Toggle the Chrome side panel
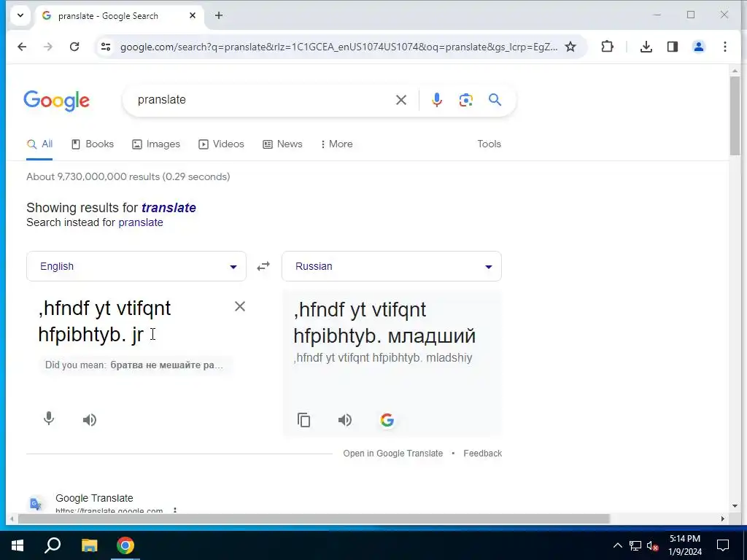Image resolution: width=747 pixels, height=560 pixels. (x=672, y=47)
